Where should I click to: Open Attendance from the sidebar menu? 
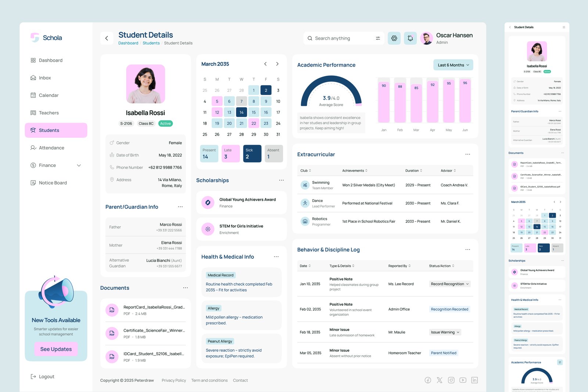point(51,147)
